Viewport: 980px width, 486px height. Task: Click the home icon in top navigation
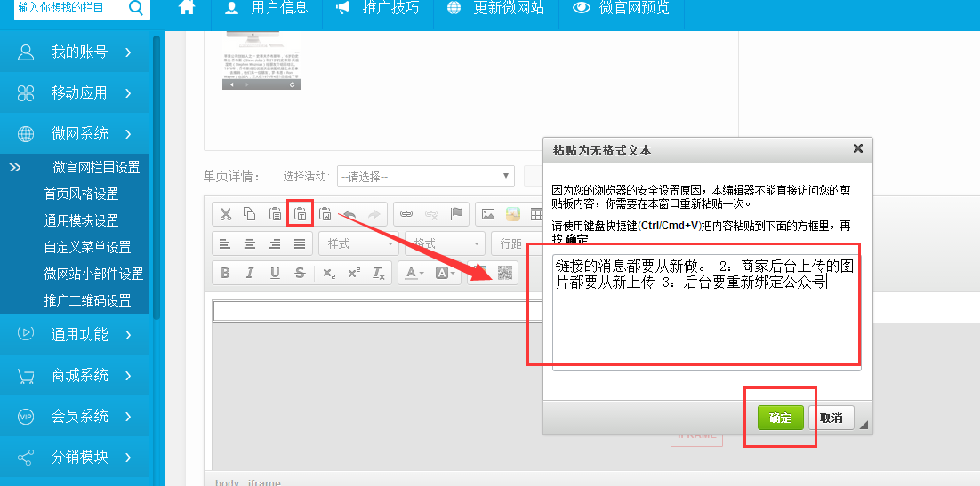187,8
